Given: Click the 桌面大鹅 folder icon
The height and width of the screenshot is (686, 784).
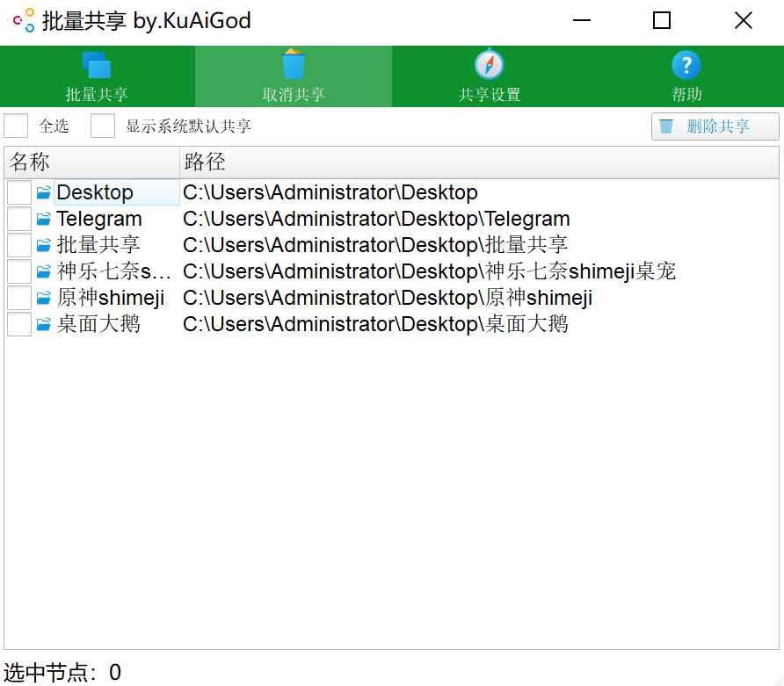Looking at the screenshot, I should (x=43, y=324).
